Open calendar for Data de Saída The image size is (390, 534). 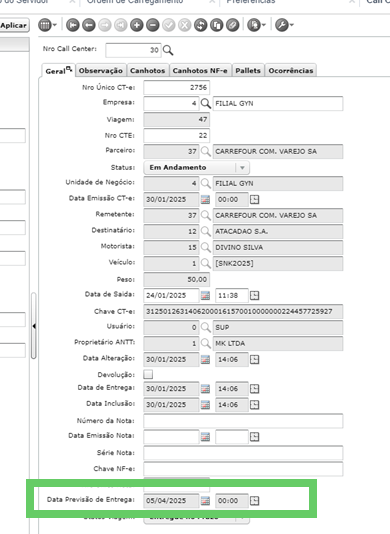click(205, 295)
